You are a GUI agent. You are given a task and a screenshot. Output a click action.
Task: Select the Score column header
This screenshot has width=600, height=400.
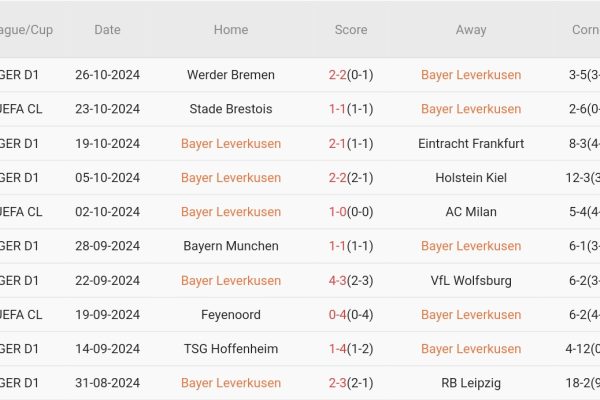click(351, 30)
